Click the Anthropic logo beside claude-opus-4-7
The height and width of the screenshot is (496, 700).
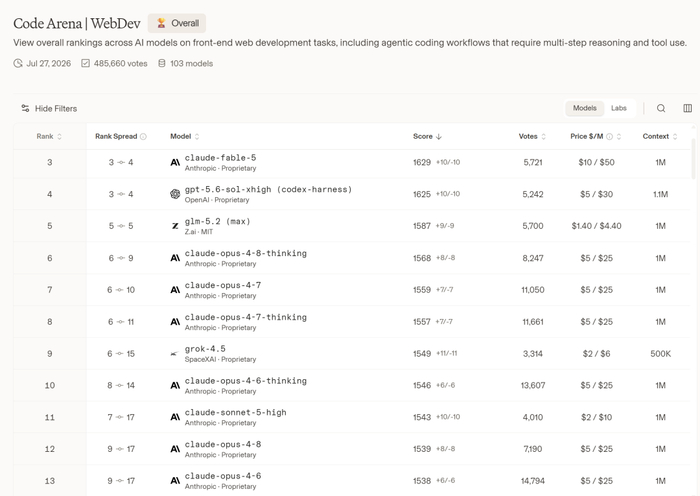click(x=175, y=290)
